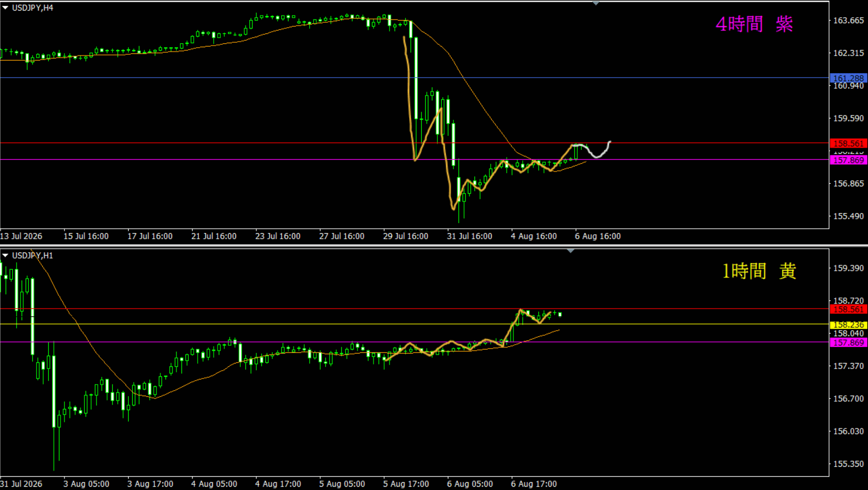
Task: Click the yellow 158.236 price label
Action: point(849,325)
